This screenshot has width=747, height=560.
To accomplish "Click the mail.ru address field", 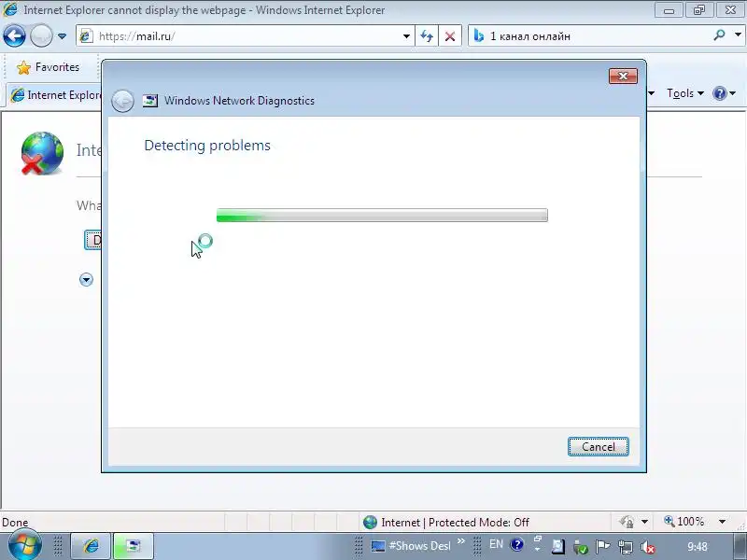I will 246,36.
